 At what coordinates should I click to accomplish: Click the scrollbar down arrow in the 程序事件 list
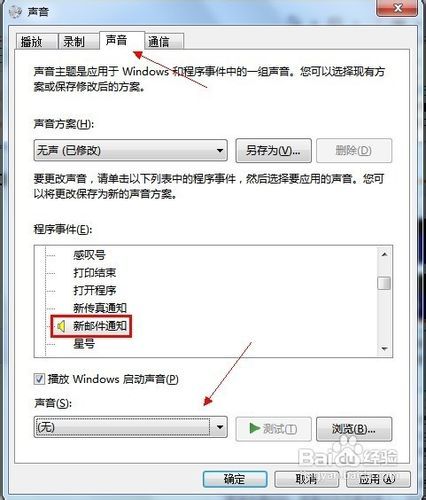click(384, 349)
